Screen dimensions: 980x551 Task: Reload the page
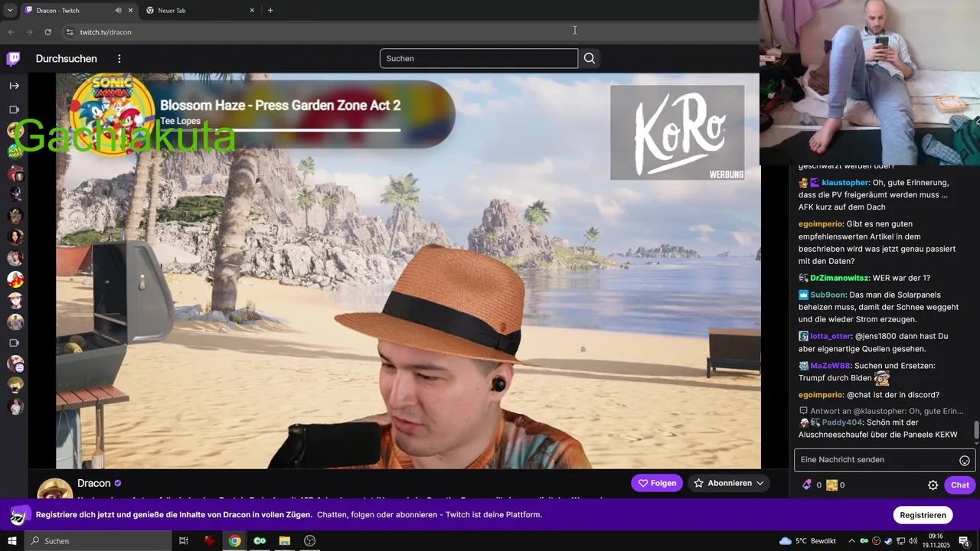47,32
